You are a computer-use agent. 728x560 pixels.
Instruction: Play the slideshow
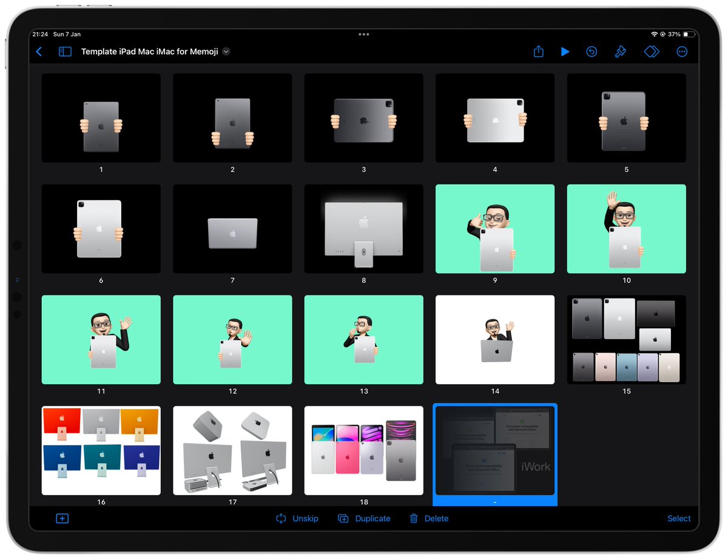coord(565,52)
